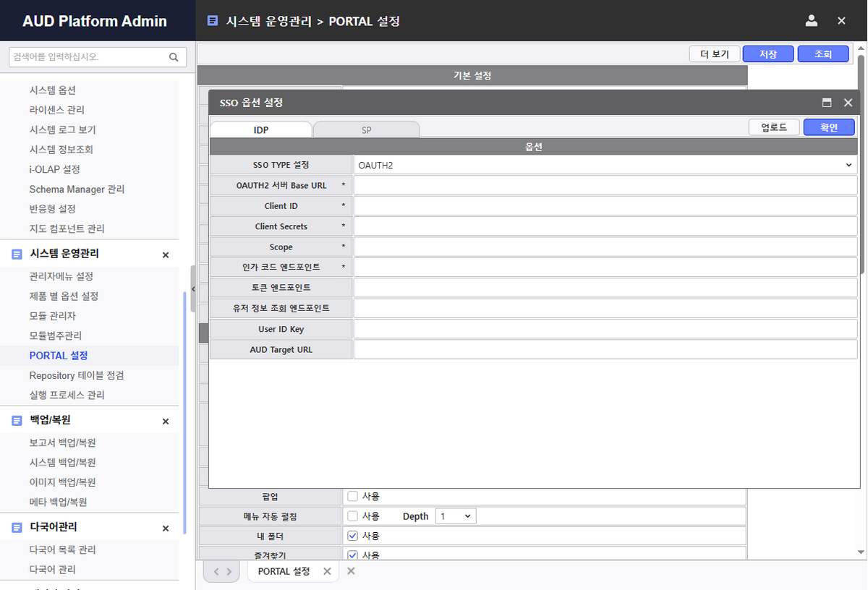Toggle the 메뉴 자동 펼침 사용 checkbox
This screenshot has height=590, width=868.
click(x=353, y=516)
